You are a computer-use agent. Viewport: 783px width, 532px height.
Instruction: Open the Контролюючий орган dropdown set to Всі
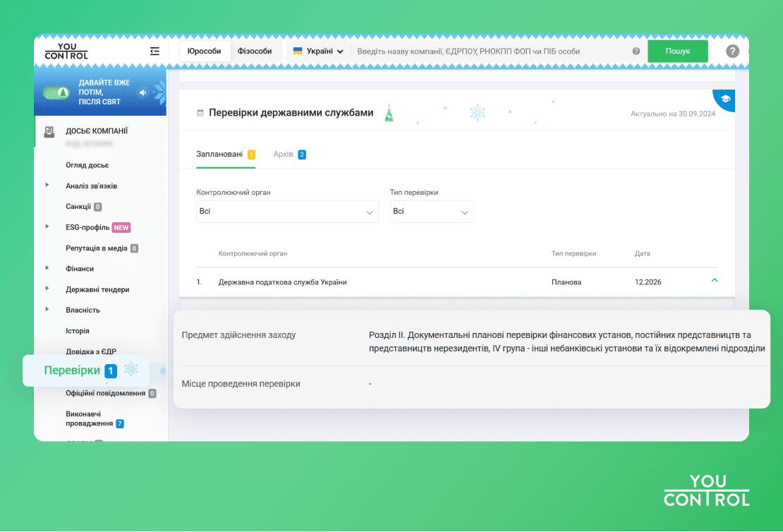tap(286, 211)
